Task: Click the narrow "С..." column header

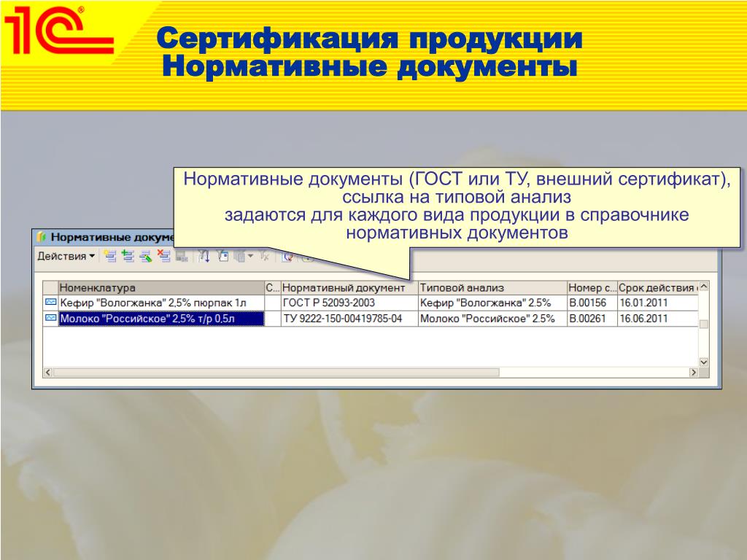Action: point(273,287)
